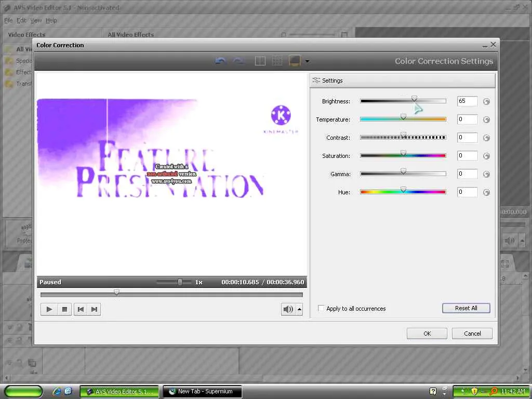
Task: Click the Gamma slider handle
Action: (403, 171)
